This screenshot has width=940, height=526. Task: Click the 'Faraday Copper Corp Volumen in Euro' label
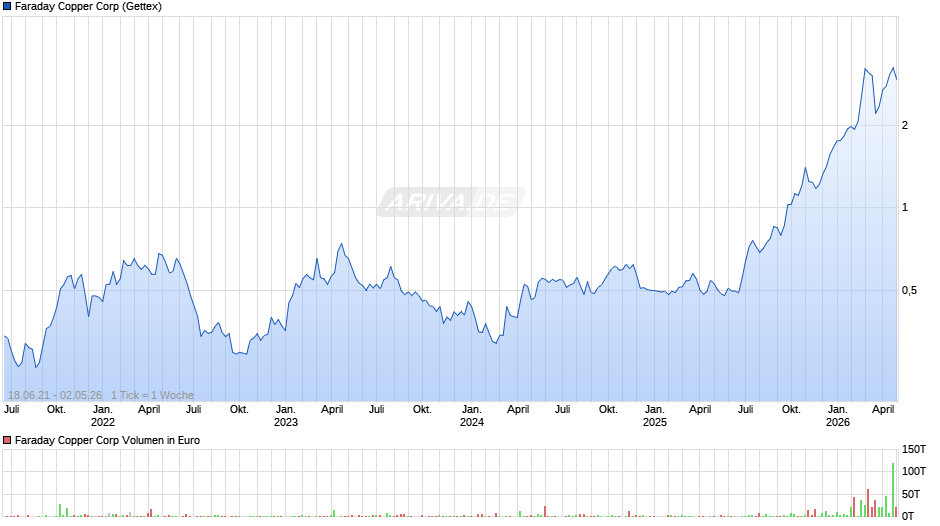(107, 440)
